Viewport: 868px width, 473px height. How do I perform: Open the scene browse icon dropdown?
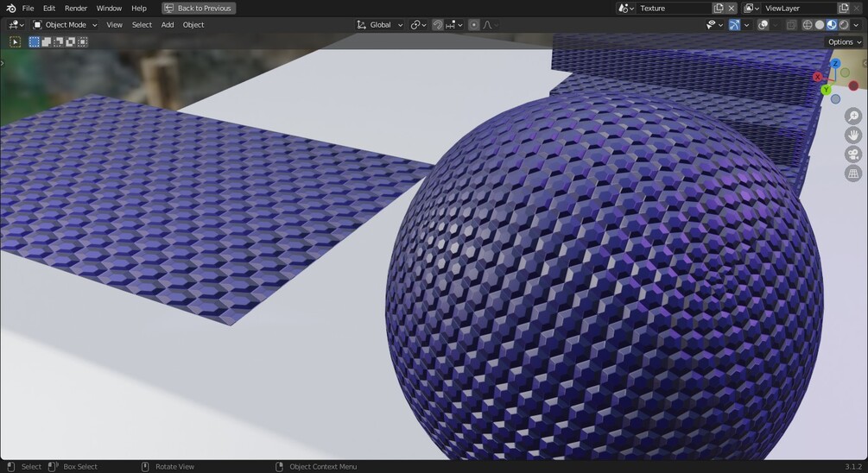click(626, 9)
